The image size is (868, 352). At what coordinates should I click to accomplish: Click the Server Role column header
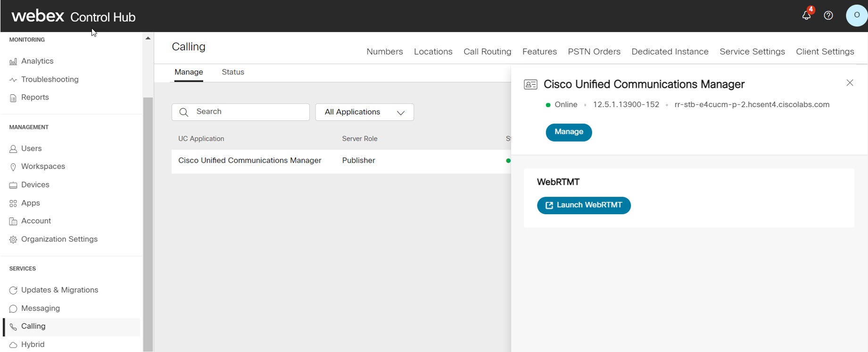pos(360,139)
